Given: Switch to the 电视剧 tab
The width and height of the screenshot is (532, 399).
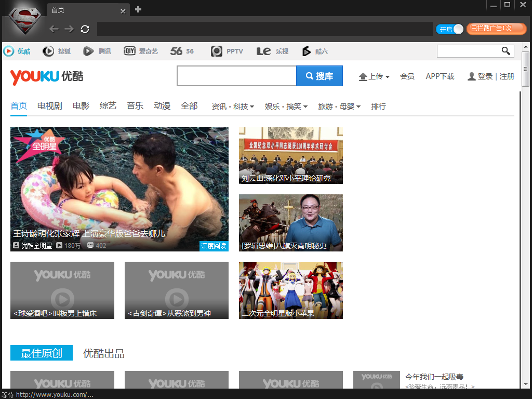Looking at the screenshot, I should click(49, 106).
